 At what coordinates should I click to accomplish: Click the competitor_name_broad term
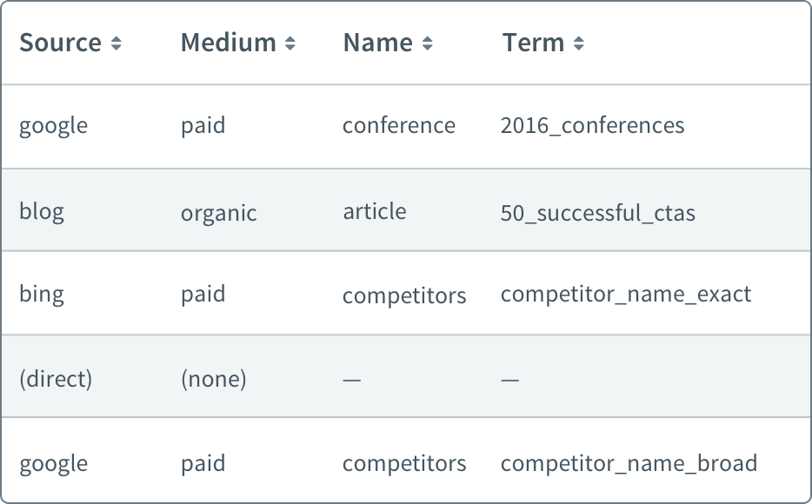point(629,464)
